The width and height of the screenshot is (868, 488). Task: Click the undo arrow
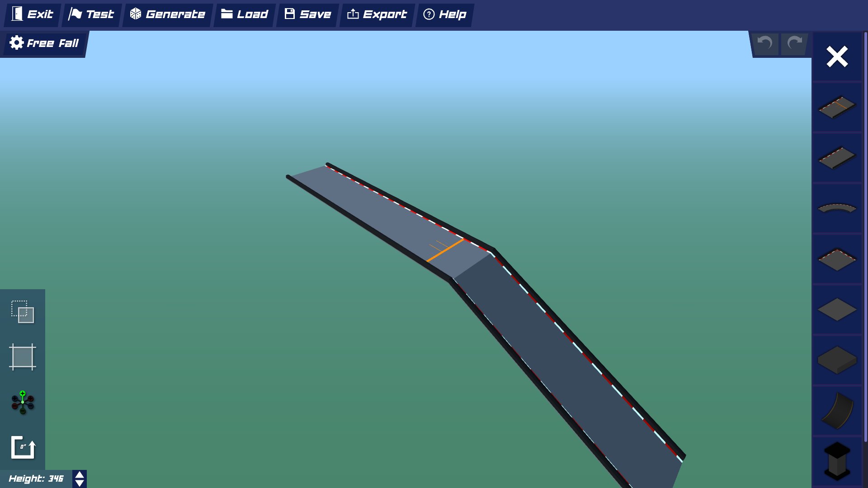tap(765, 43)
